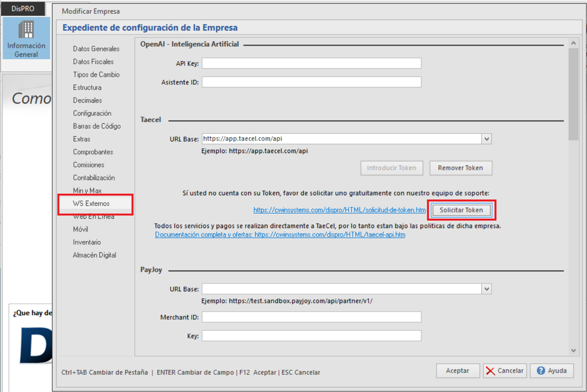Screen dimensions: 587x392
Task: Switch to Almacén Digital section
Action: pyautogui.click(x=94, y=255)
